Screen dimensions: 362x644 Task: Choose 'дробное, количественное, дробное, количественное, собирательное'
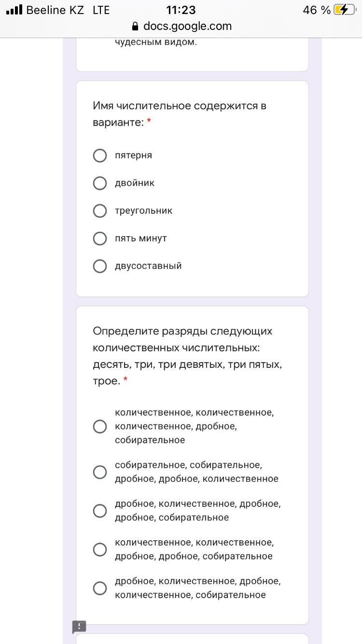(x=100, y=588)
